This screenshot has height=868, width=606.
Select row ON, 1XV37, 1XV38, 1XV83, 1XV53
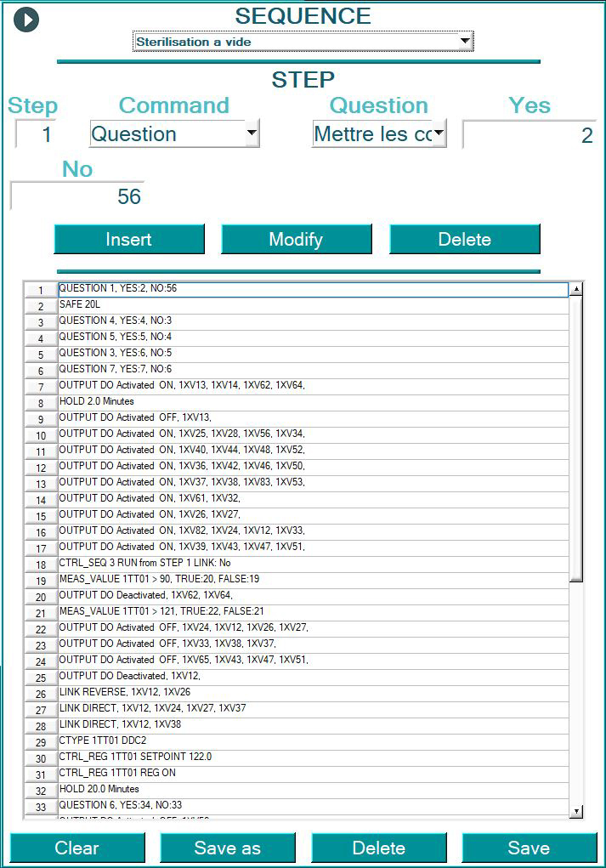[314, 484]
